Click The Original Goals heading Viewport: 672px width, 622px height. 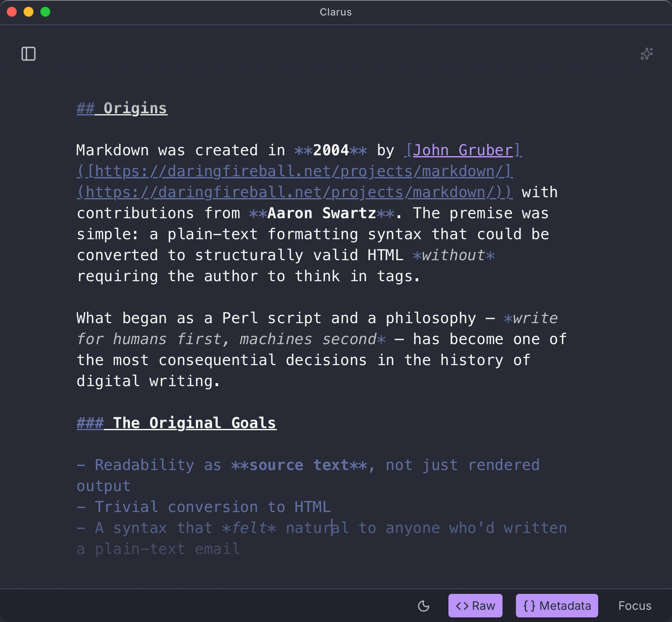coord(177,423)
